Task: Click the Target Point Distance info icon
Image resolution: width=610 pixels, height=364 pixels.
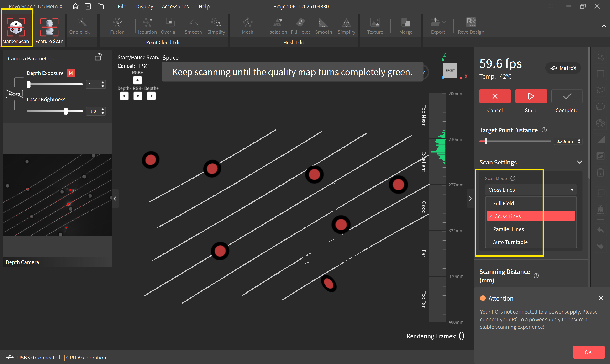Action: pos(544,130)
